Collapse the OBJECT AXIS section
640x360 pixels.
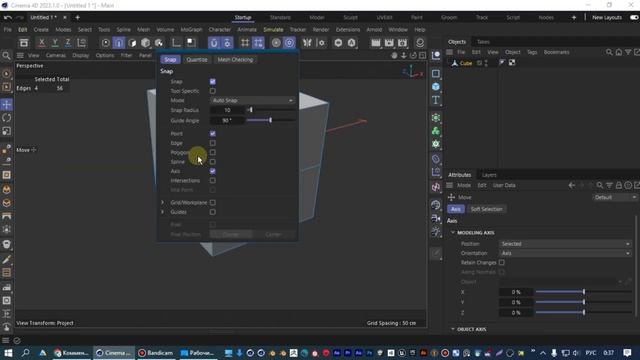coord(453,329)
